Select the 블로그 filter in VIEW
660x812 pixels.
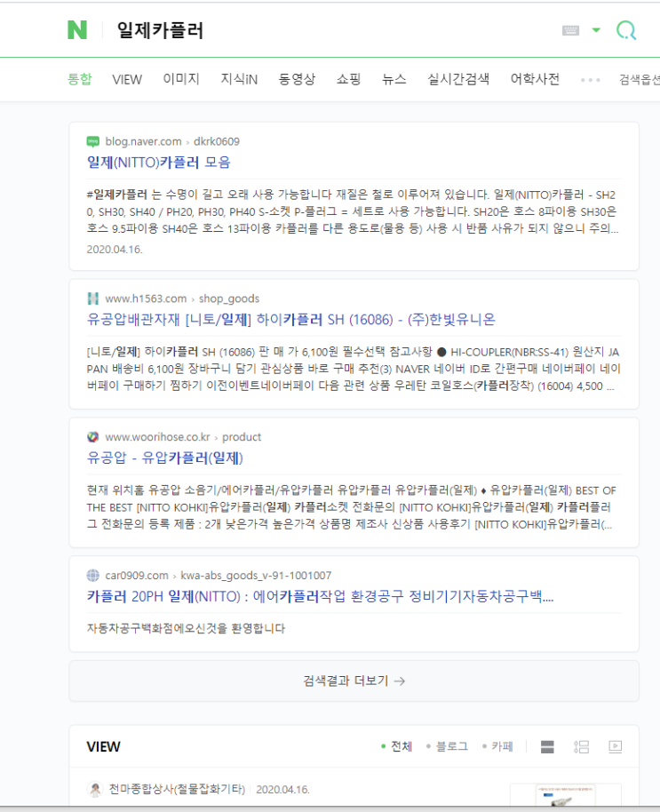point(447,746)
